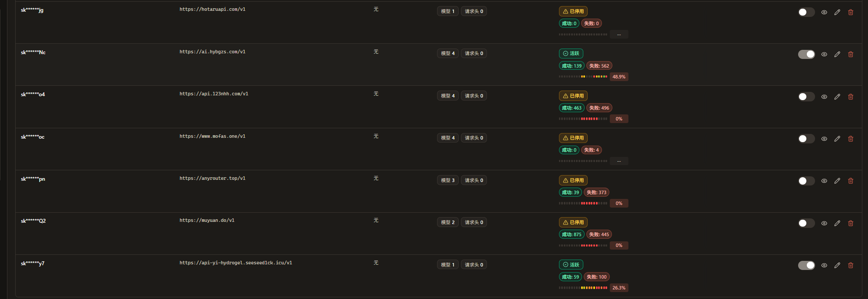Open 请求头 0 badge for muyuan.do
The image size is (868, 299).
pyautogui.click(x=473, y=222)
